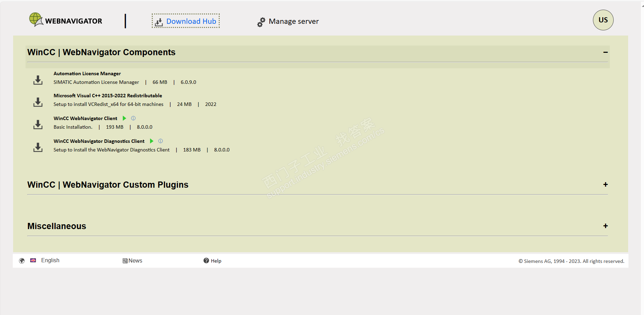
Task: Expand WinCC WebNavigator Custom Plugins section
Action: pos(605,185)
